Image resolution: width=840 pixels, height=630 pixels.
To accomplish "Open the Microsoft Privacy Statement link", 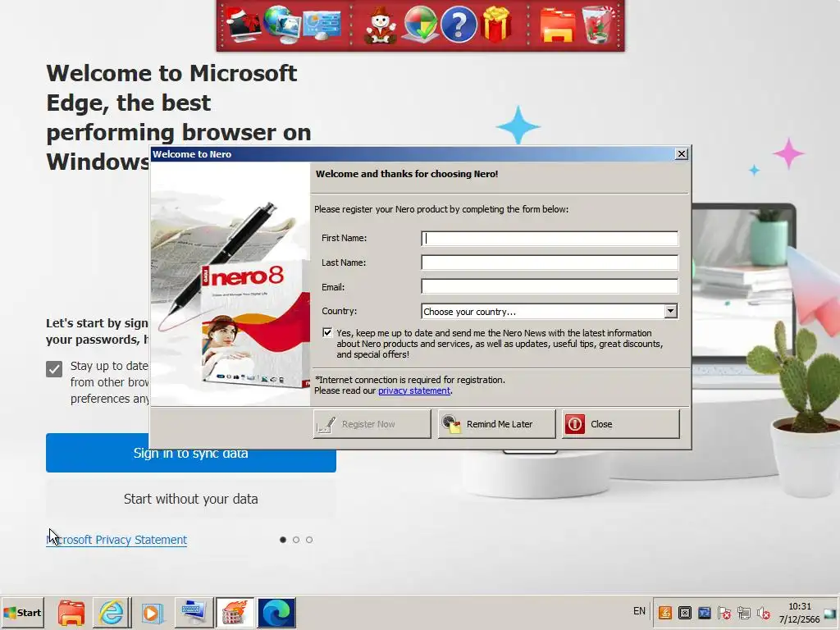I will [x=116, y=540].
